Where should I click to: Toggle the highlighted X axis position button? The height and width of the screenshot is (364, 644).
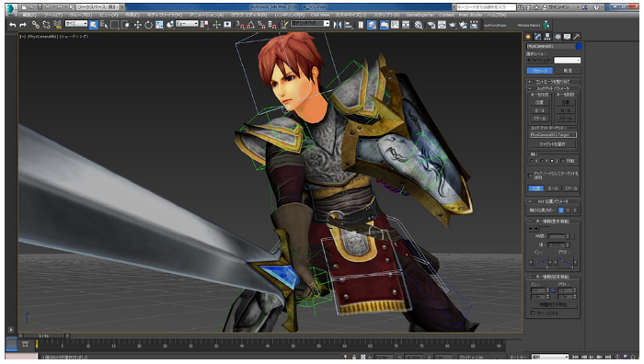(x=560, y=210)
